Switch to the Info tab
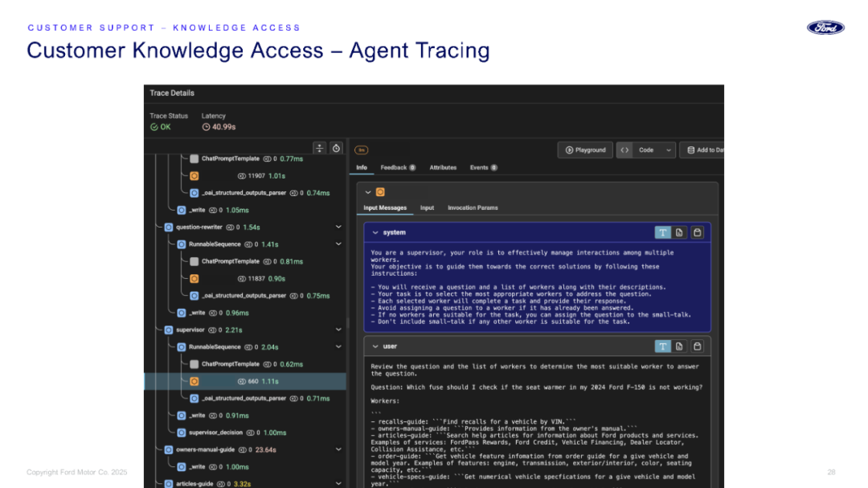Viewport: 868px width, 488px height. pos(362,168)
